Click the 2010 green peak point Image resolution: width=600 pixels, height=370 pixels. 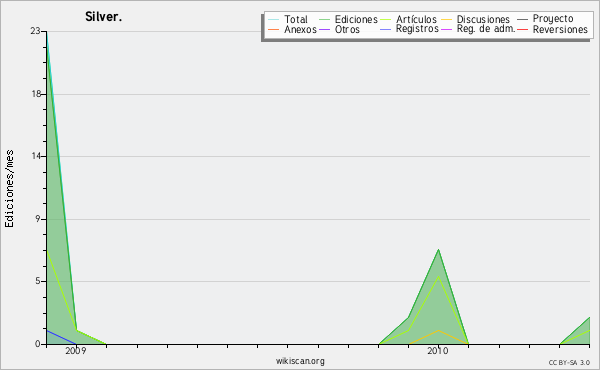[x=439, y=249]
